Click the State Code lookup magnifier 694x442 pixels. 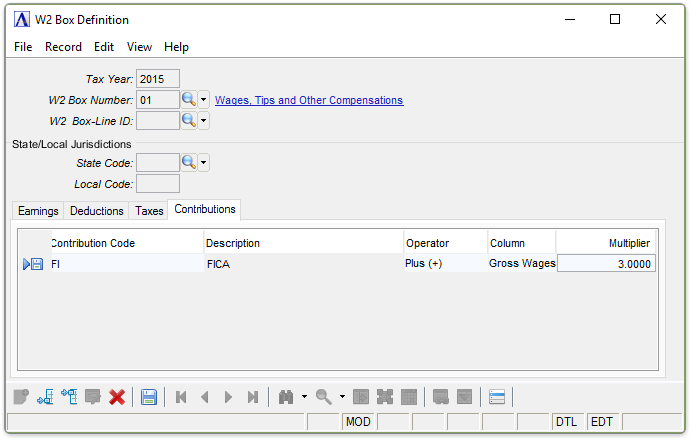pyautogui.click(x=188, y=162)
